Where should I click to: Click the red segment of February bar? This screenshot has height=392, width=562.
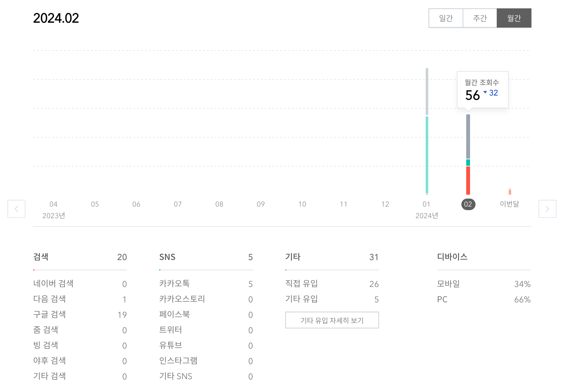click(x=468, y=180)
